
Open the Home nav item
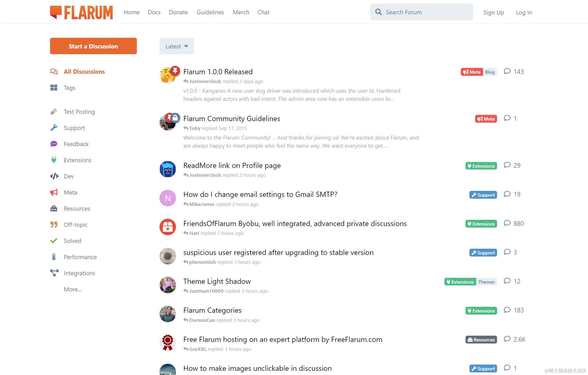(132, 12)
